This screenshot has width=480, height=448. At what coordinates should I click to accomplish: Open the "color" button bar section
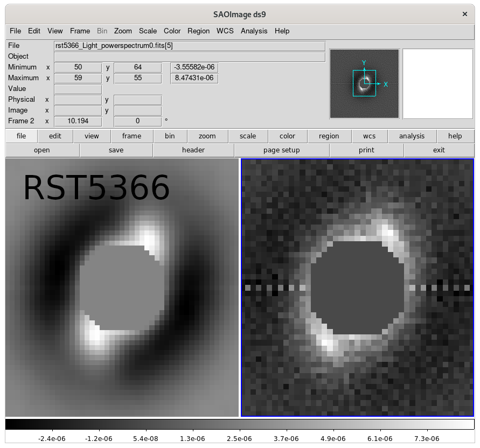click(x=287, y=136)
